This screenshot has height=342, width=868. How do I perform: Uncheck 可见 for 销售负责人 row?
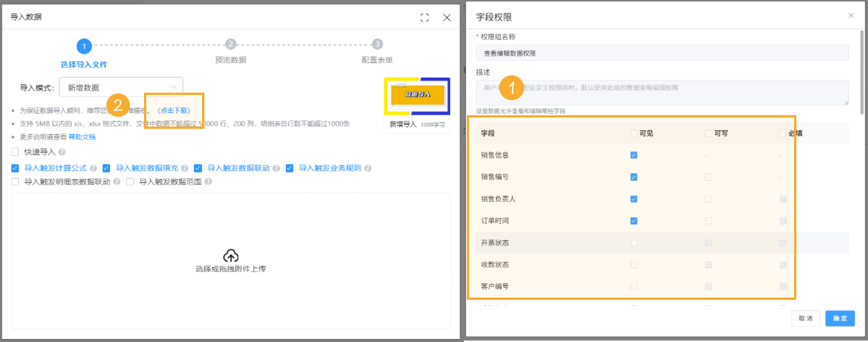pos(633,199)
